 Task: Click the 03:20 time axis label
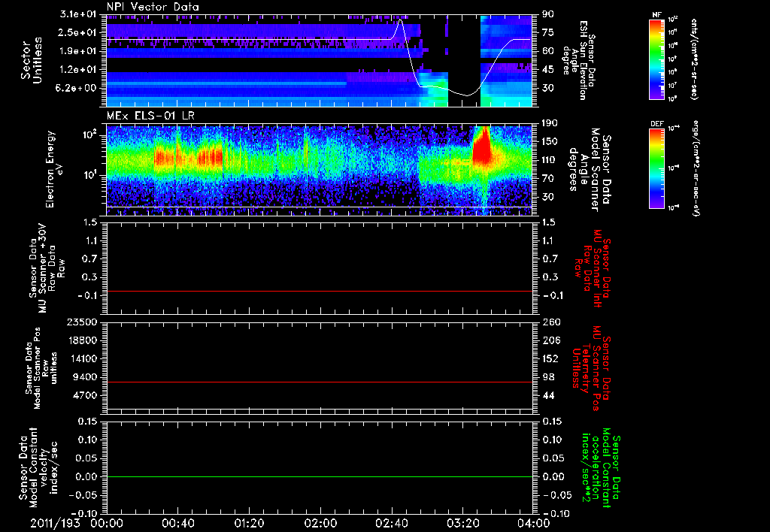[x=462, y=523]
